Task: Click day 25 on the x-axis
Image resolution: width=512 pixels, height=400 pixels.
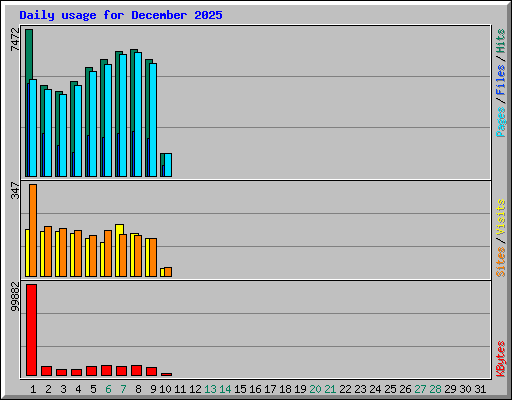Action: click(x=390, y=389)
